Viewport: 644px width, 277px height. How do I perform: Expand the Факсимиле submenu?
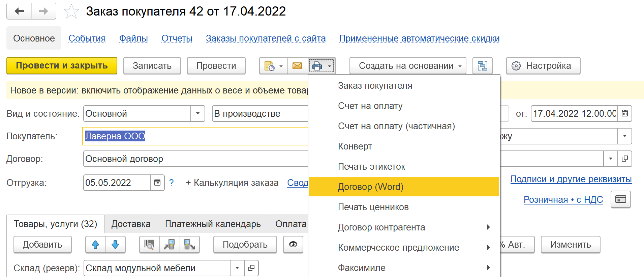tap(404, 268)
